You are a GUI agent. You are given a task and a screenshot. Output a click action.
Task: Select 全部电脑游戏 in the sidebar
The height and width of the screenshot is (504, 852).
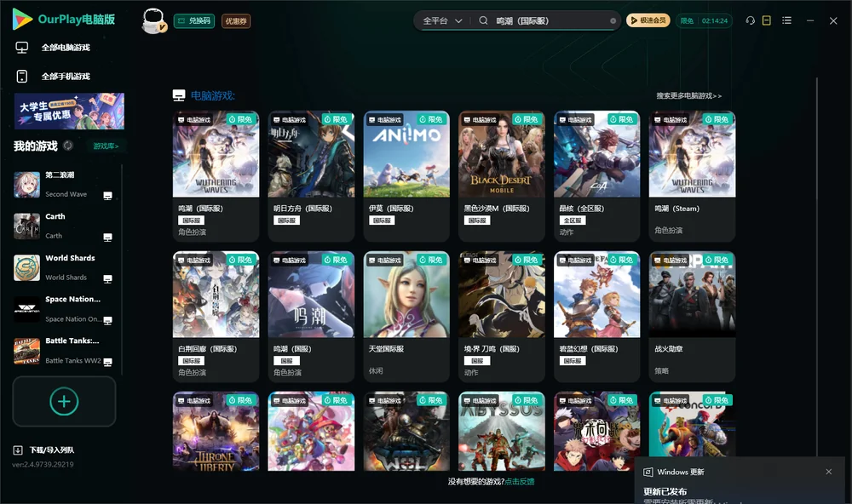click(x=55, y=48)
